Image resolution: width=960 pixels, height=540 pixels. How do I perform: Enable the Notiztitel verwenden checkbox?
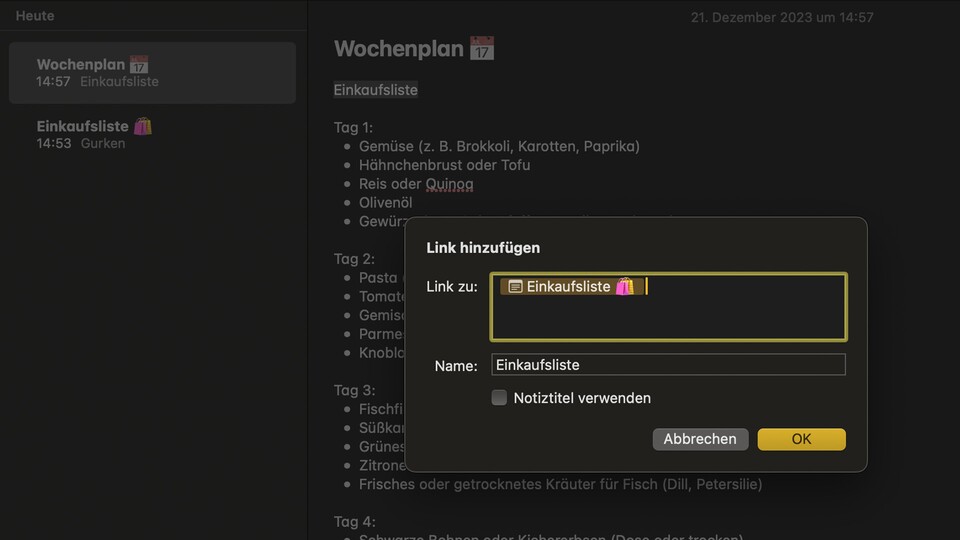499,398
